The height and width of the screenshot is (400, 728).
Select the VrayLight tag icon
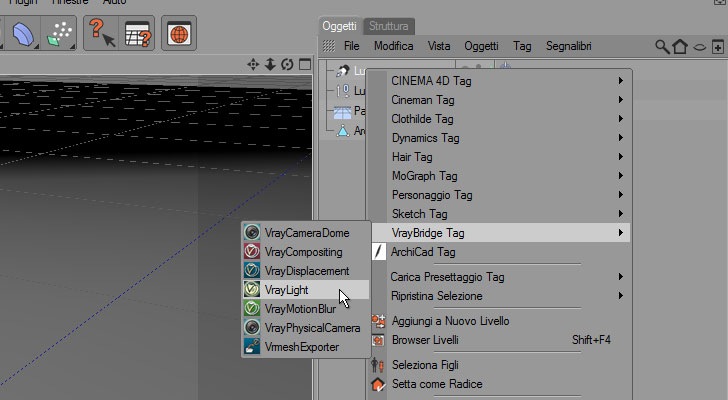click(x=252, y=290)
